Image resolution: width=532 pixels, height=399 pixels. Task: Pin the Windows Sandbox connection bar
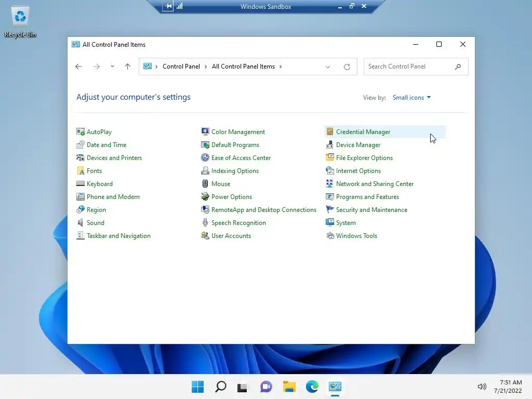(168, 6)
